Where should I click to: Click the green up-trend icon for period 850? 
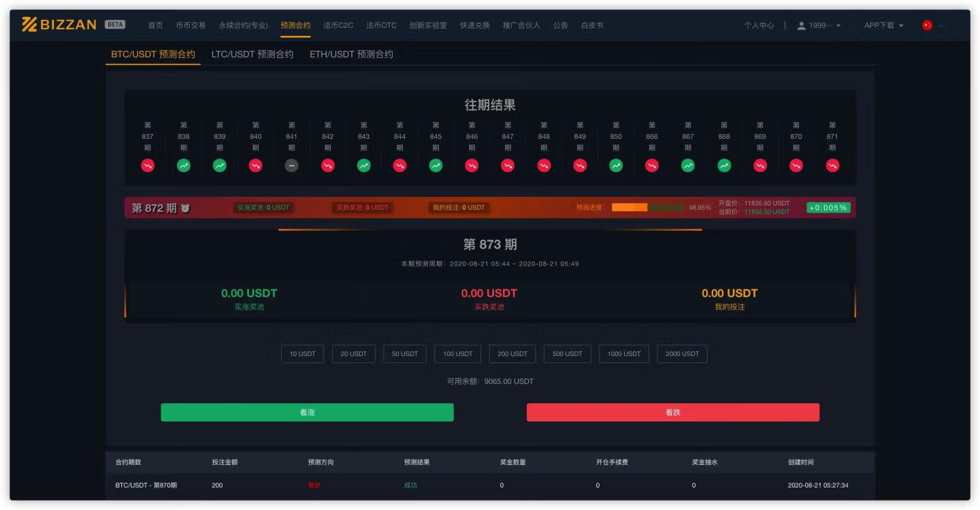(616, 165)
